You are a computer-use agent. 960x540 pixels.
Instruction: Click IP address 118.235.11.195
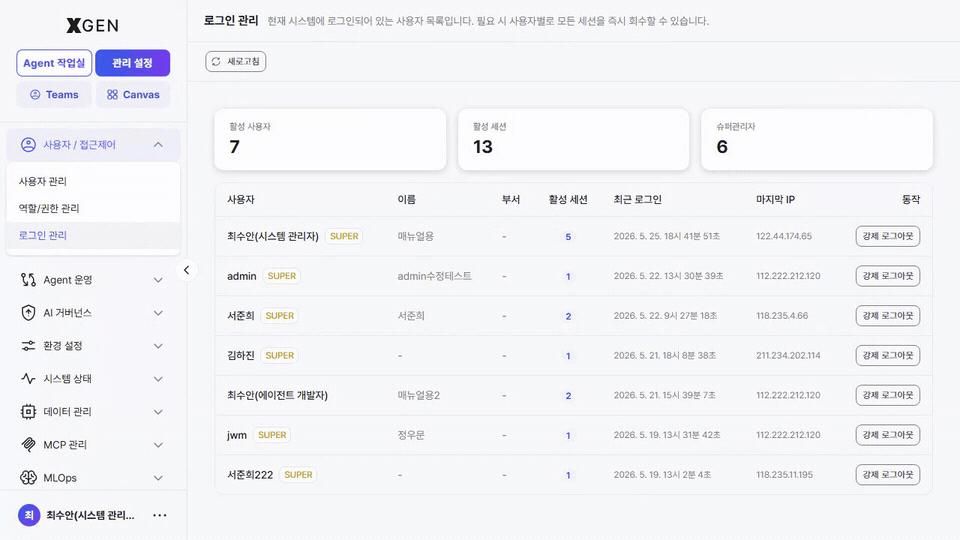tap(784, 474)
